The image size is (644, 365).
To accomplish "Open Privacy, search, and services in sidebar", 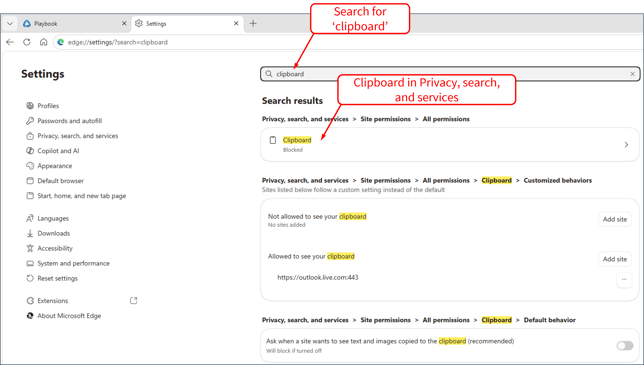I will (78, 136).
